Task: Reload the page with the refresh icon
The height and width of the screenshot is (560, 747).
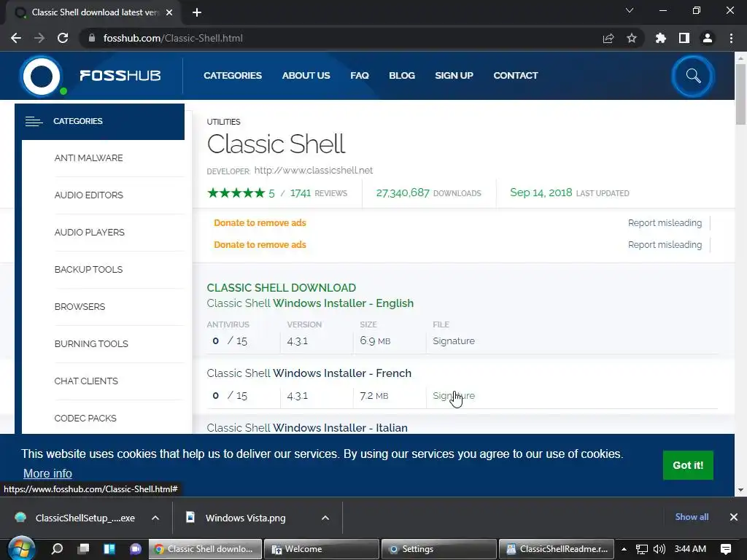Action: (63, 38)
